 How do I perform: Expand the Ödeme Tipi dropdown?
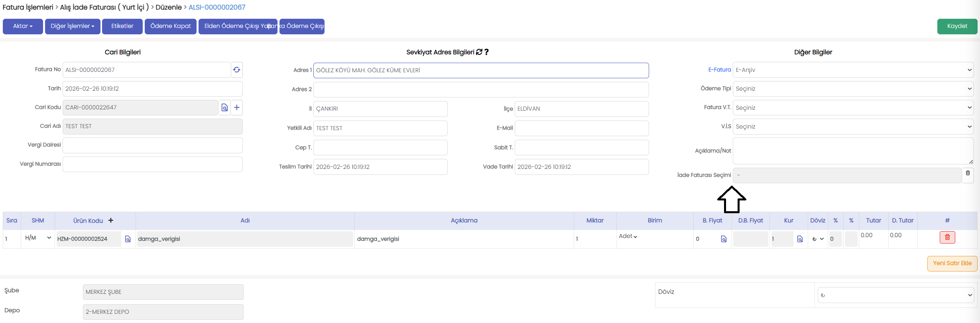coord(853,89)
